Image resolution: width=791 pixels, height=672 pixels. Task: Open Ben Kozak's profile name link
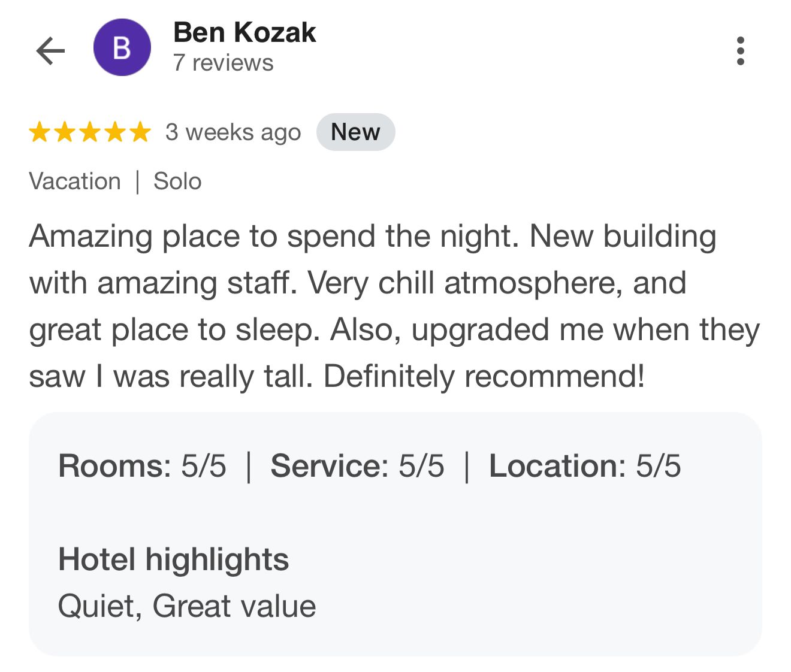(244, 32)
